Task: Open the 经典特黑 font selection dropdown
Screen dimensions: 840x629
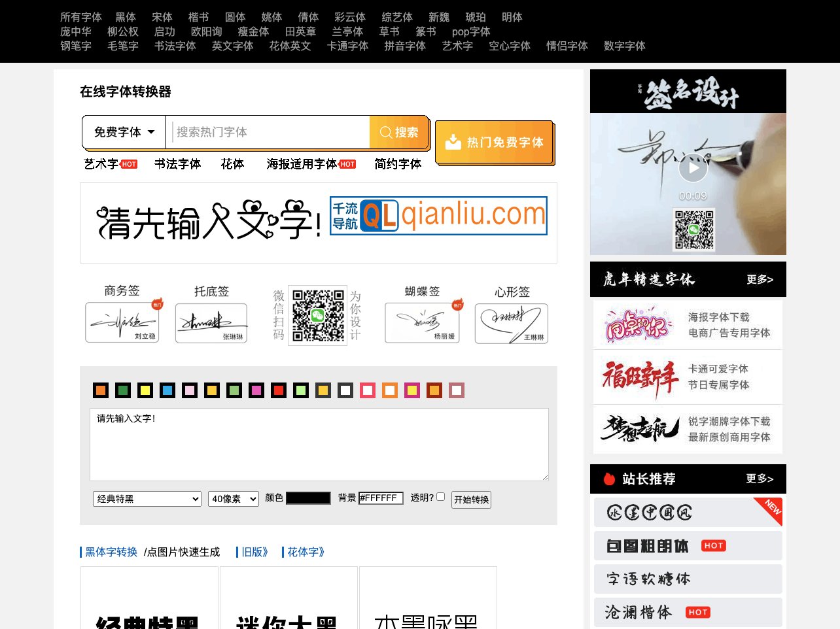Action: tap(147, 498)
